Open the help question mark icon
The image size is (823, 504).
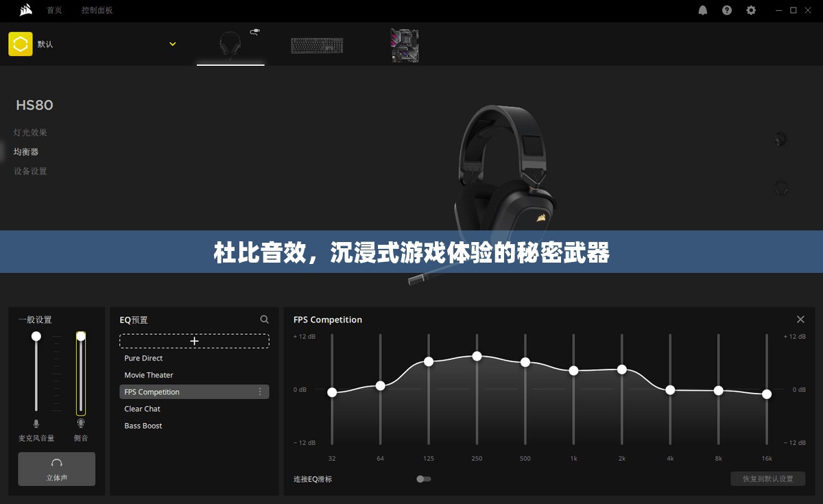coord(727,10)
